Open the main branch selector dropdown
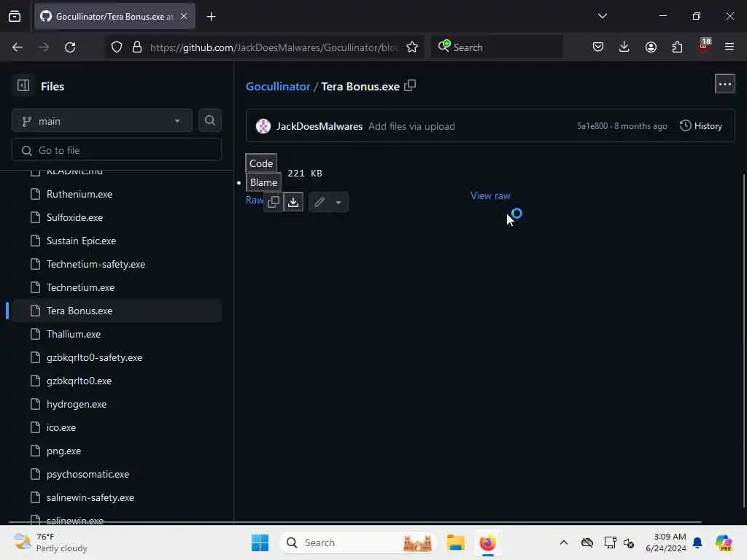747x560 pixels. point(102,121)
